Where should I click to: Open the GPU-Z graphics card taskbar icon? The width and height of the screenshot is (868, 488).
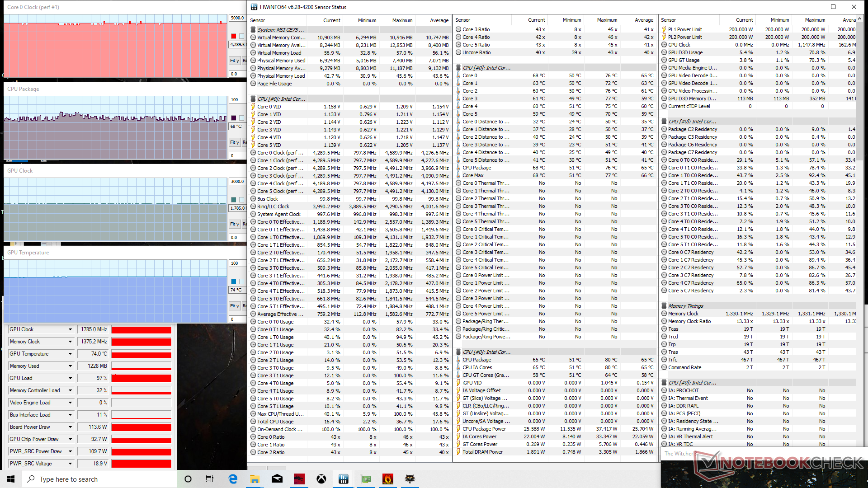(x=366, y=479)
